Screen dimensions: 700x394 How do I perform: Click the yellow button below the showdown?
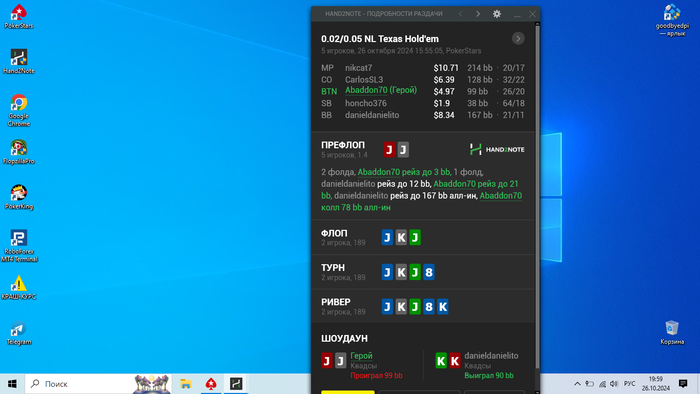coord(348,392)
